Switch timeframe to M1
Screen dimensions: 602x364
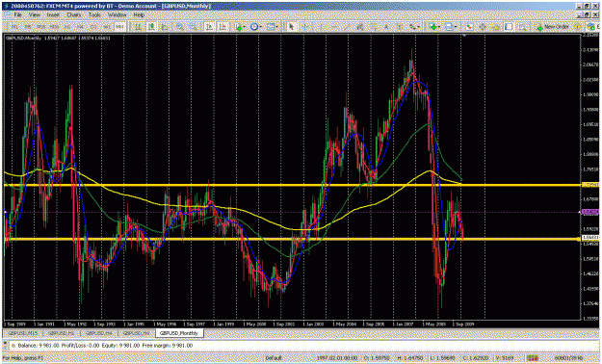pyautogui.click(x=13, y=27)
